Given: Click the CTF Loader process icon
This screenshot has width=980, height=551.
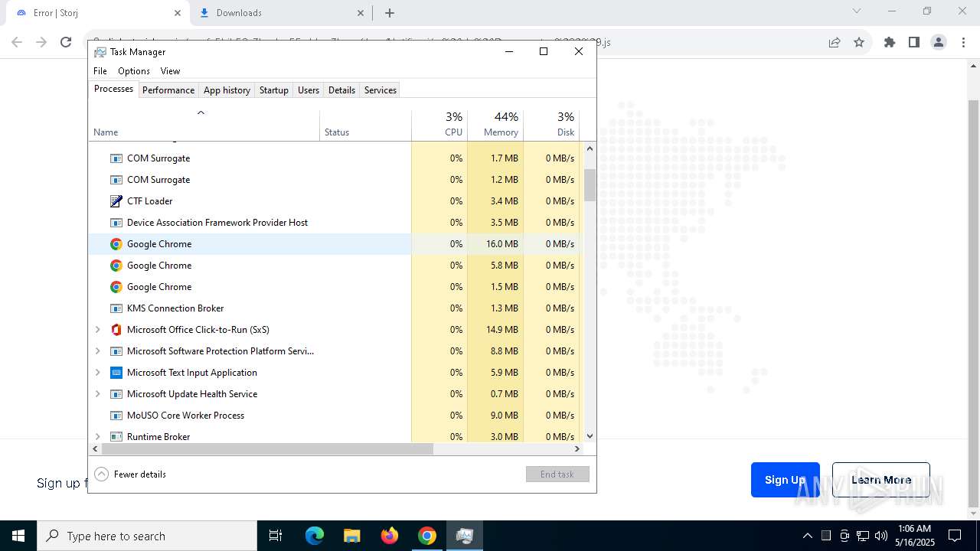Looking at the screenshot, I should pos(116,201).
